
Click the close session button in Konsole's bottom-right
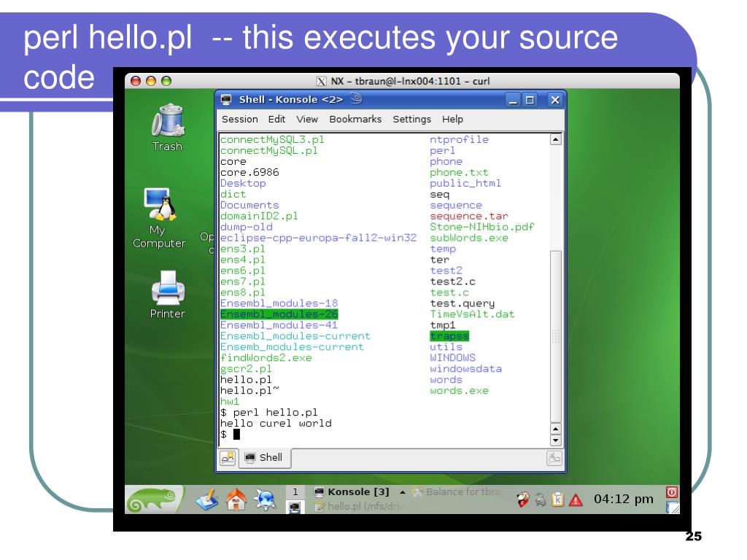(x=554, y=458)
